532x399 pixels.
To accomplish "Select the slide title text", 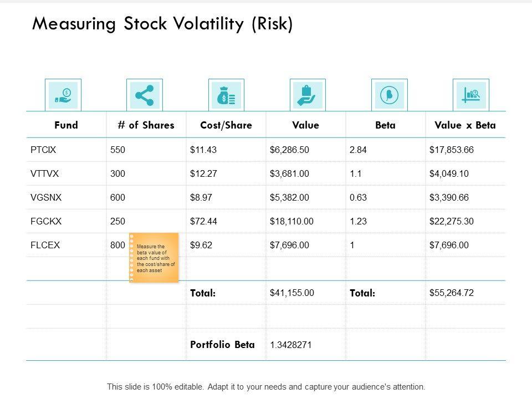I will click(x=162, y=24).
